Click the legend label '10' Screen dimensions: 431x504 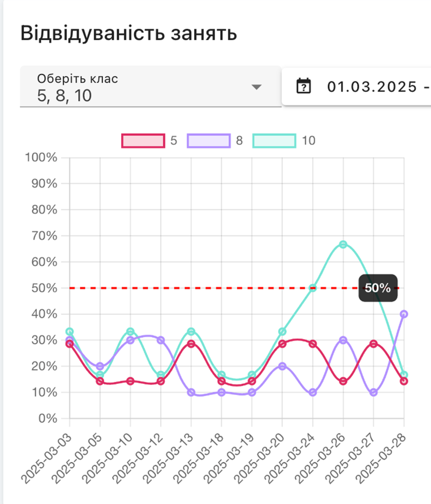click(308, 141)
